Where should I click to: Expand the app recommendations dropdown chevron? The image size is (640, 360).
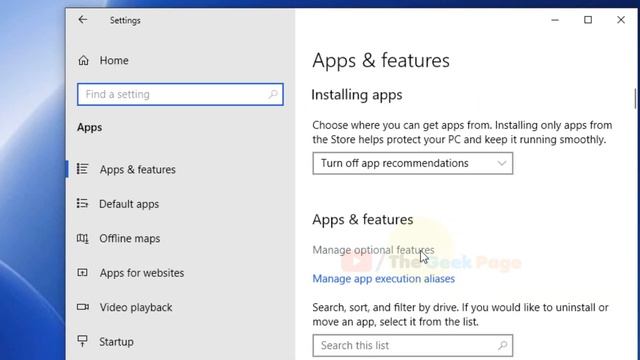pos(502,163)
